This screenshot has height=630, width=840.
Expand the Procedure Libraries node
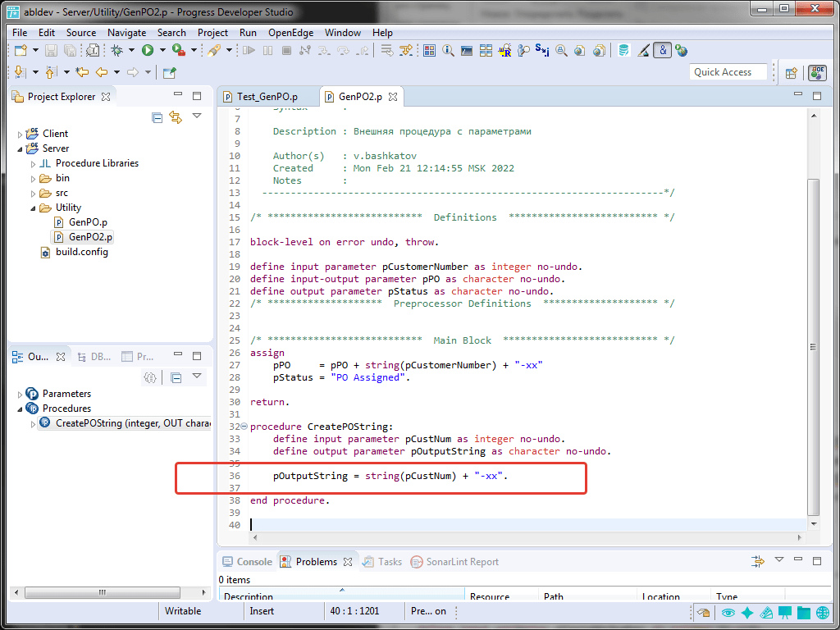tap(33, 164)
